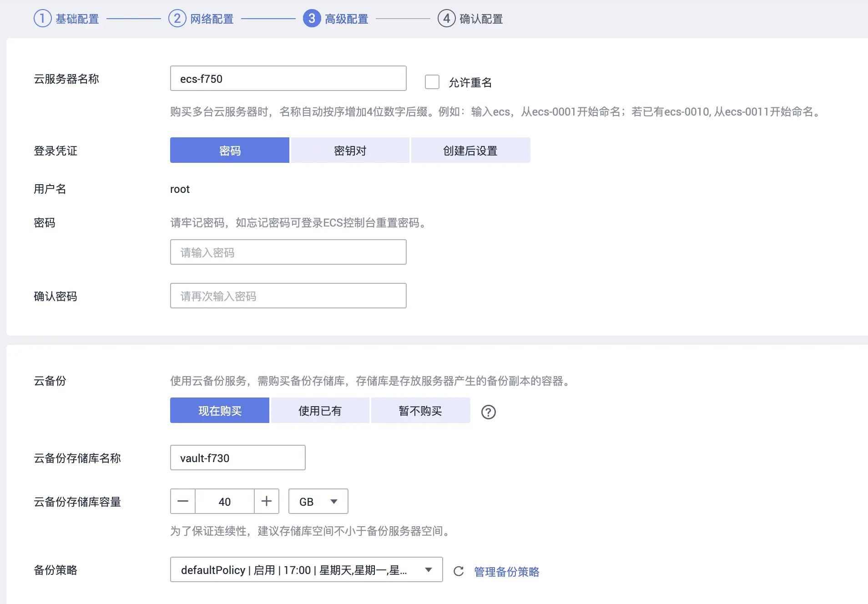Click the help question-mark icon beside backup options
This screenshot has height=604, width=868.
[x=488, y=412]
